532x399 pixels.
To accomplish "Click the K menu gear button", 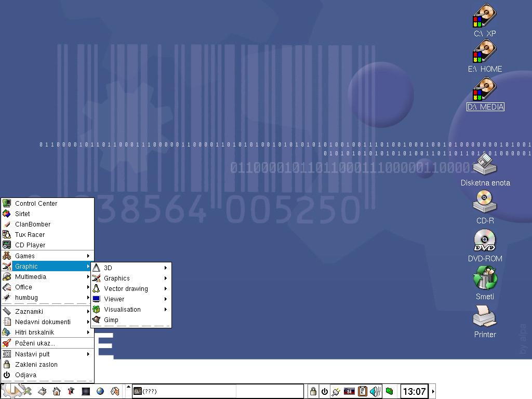I will [12, 391].
